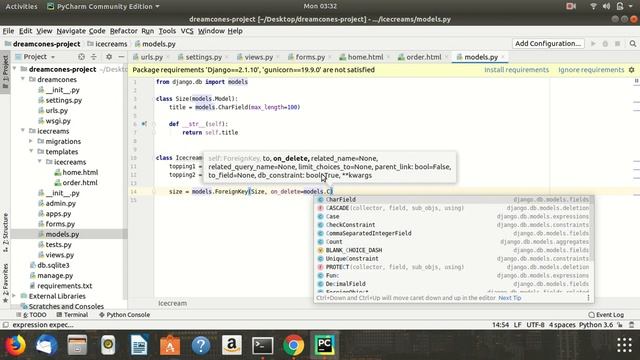Click collapse all icon in Project panel
The width and height of the screenshot is (640, 360).
(93, 57)
